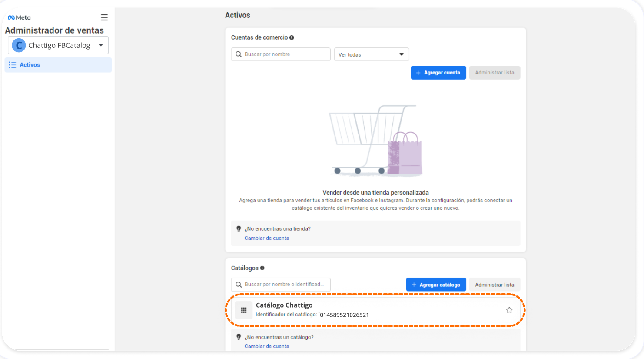The height and width of the screenshot is (359, 644).
Task: Follow Cambiar de cuenta link under store hint
Action: 267,238
